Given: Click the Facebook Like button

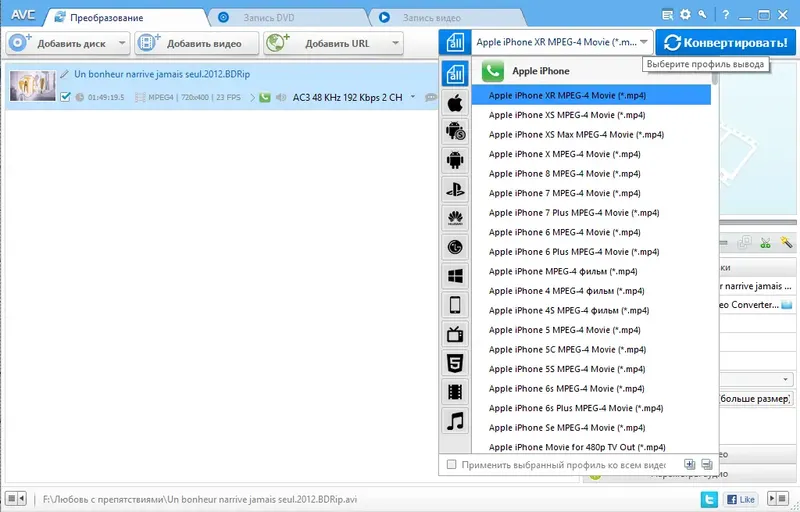Looking at the screenshot, I should (x=740, y=499).
